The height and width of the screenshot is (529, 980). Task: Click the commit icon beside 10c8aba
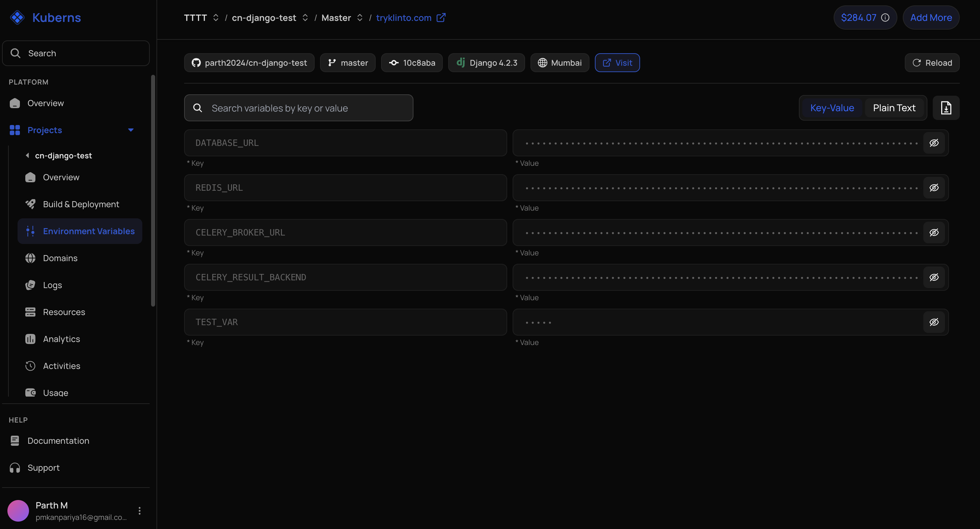(x=394, y=63)
